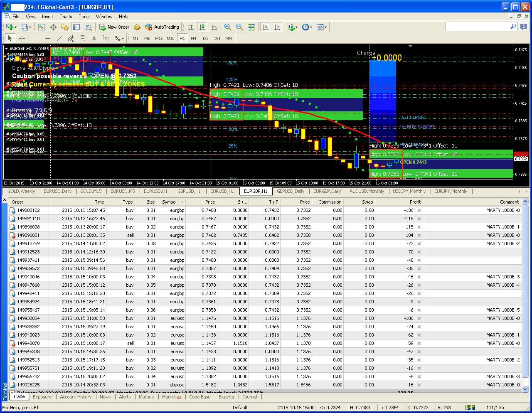532x413 pixels.
Task: Open the Account History terminal tab
Action: point(76,397)
